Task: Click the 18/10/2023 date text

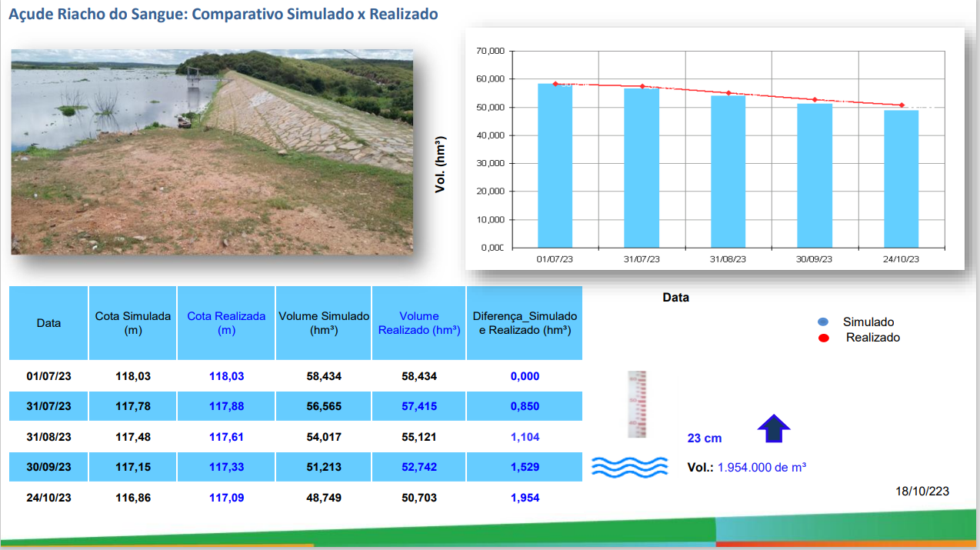Action: [922, 492]
